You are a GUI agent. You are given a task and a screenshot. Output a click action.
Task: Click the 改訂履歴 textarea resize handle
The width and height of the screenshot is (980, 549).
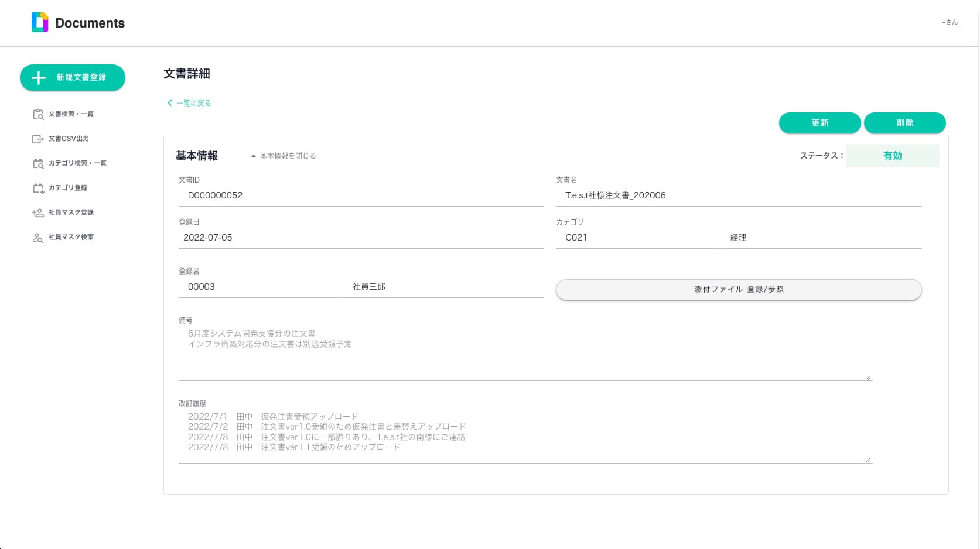[868, 460]
